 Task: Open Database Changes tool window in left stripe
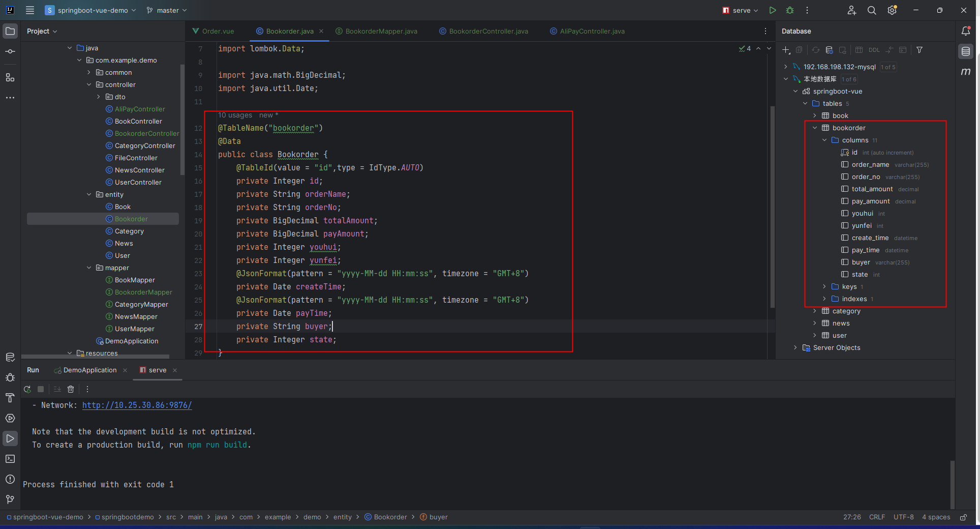[x=10, y=357]
